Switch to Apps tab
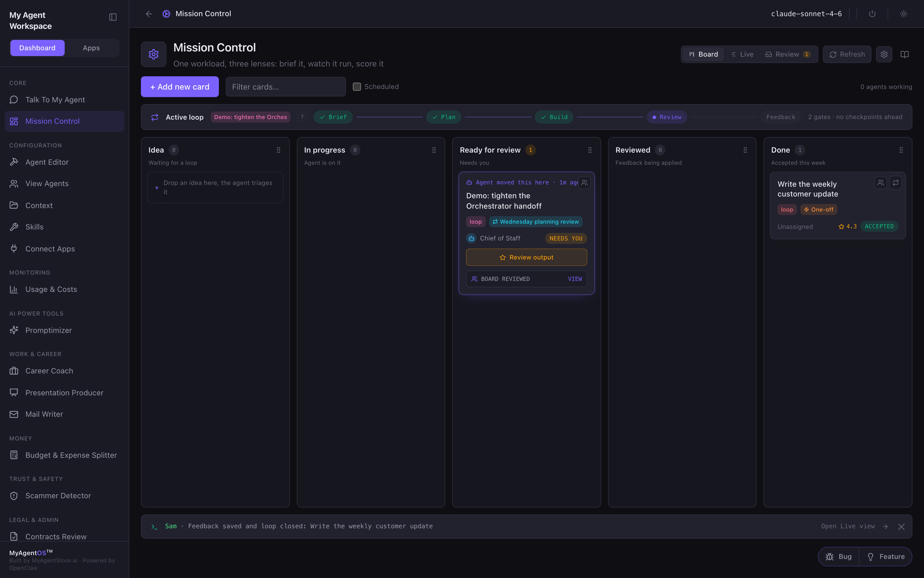 click(91, 48)
